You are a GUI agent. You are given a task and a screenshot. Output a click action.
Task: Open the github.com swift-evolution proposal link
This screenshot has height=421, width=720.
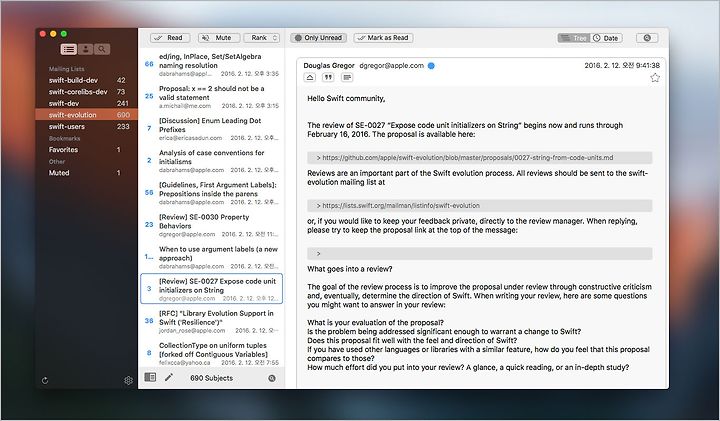pyautogui.click(x=467, y=157)
